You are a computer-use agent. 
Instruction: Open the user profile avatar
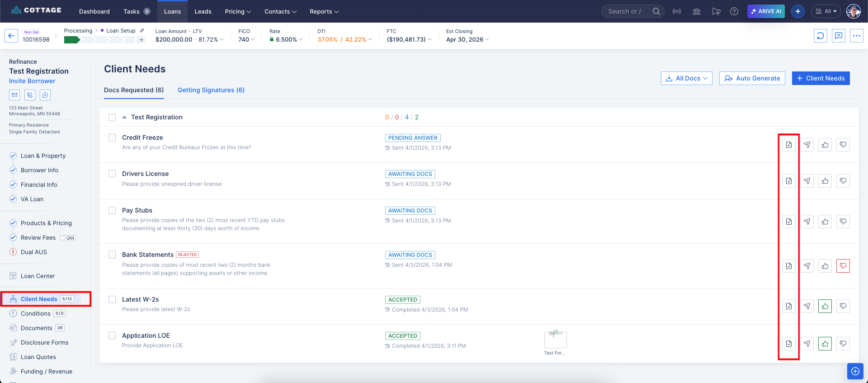(854, 11)
